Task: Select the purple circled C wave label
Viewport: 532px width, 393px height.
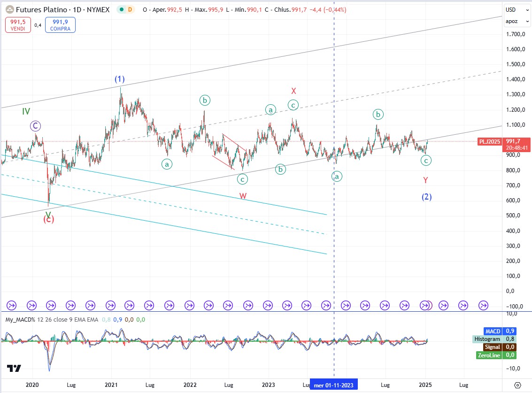Action: pyautogui.click(x=35, y=126)
